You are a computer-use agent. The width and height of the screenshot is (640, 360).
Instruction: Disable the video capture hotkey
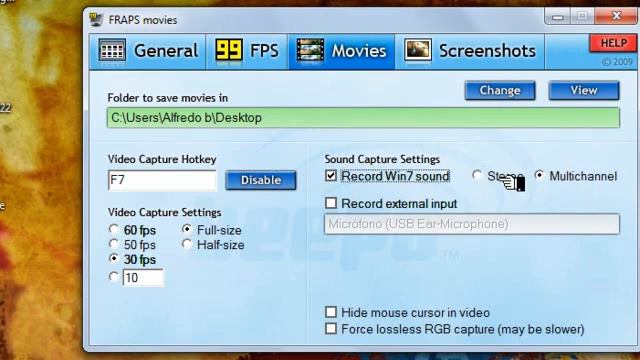pyautogui.click(x=261, y=180)
